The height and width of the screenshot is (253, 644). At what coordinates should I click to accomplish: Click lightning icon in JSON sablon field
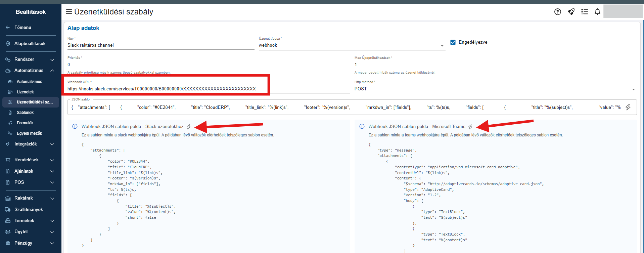(x=628, y=107)
